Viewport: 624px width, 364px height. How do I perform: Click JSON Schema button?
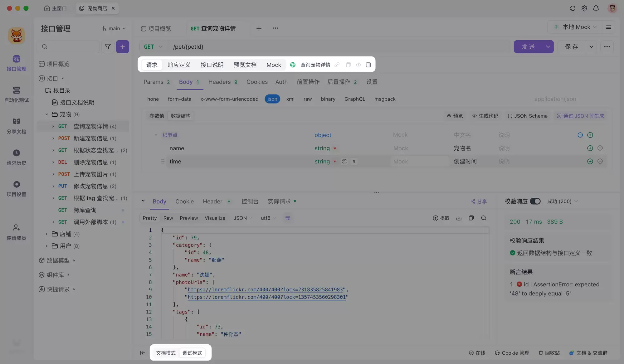tap(527, 116)
